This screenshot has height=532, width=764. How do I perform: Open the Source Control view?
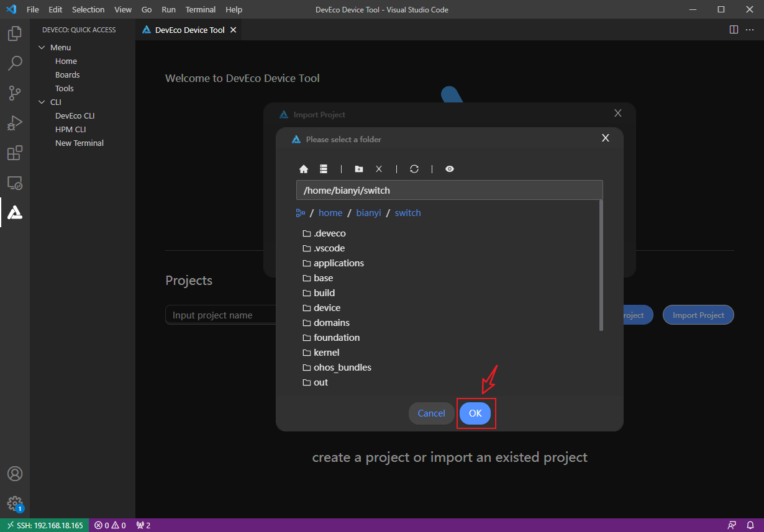tap(15, 93)
